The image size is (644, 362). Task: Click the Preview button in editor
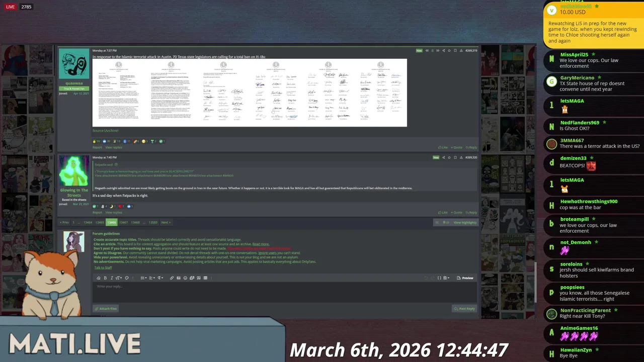[x=465, y=278]
